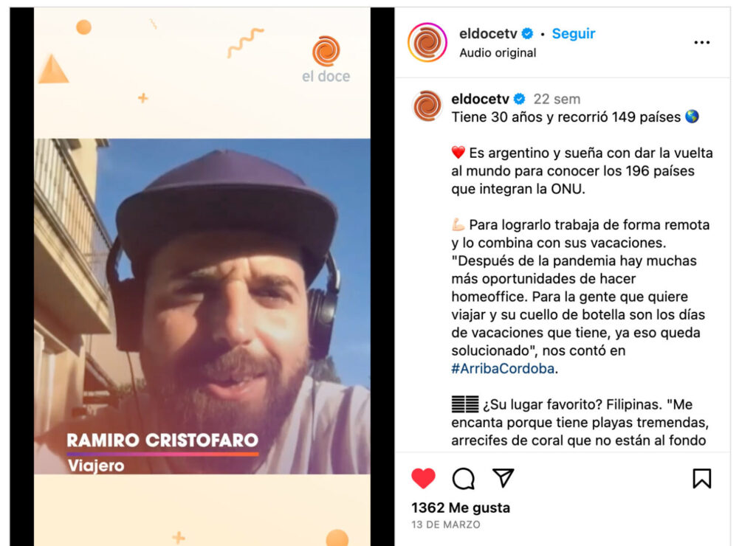Click the header verified badge icon
This screenshot has height=546, width=756.
pyautogui.click(x=527, y=33)
